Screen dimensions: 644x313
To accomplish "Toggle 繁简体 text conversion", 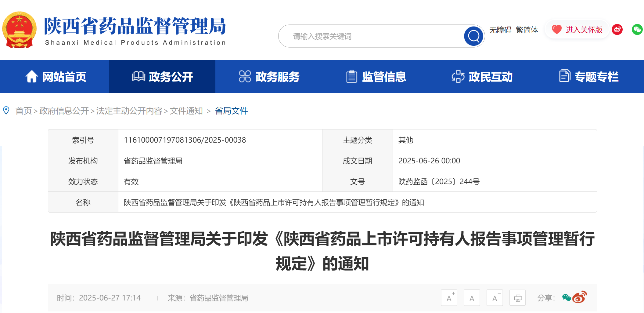I will tap(527, 30).
